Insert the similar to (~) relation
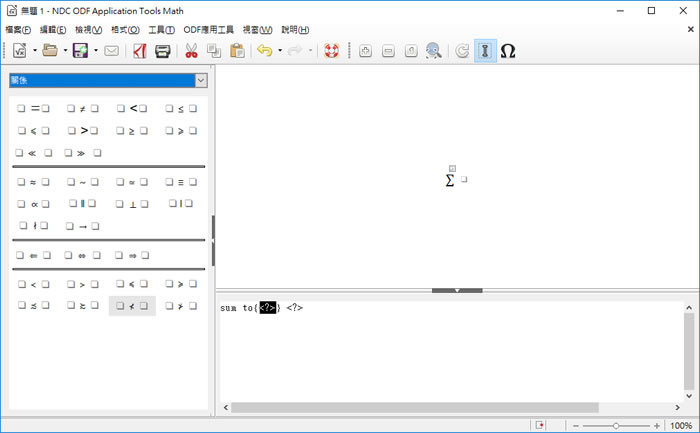700x433 pixels. click(83, 182)
